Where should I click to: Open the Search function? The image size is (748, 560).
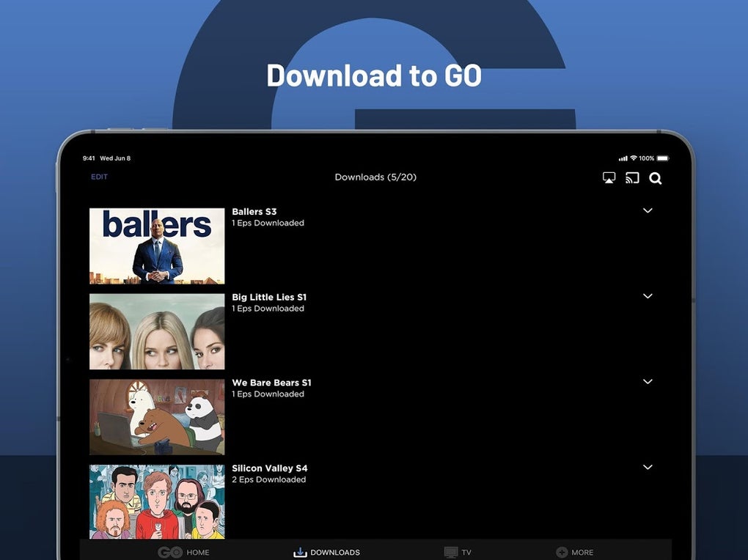pyautogui.click(x=656, y=178)
